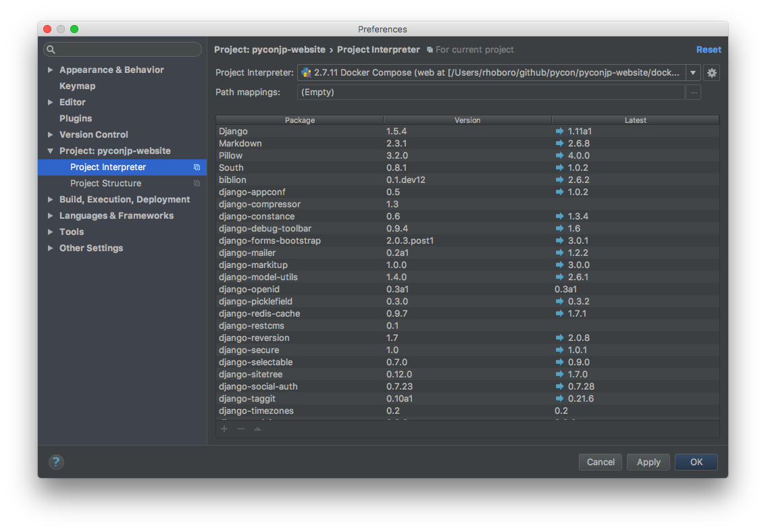This screenshot has width=766, height=532.
Task: Click the help question mark icon
Action: 56,462
